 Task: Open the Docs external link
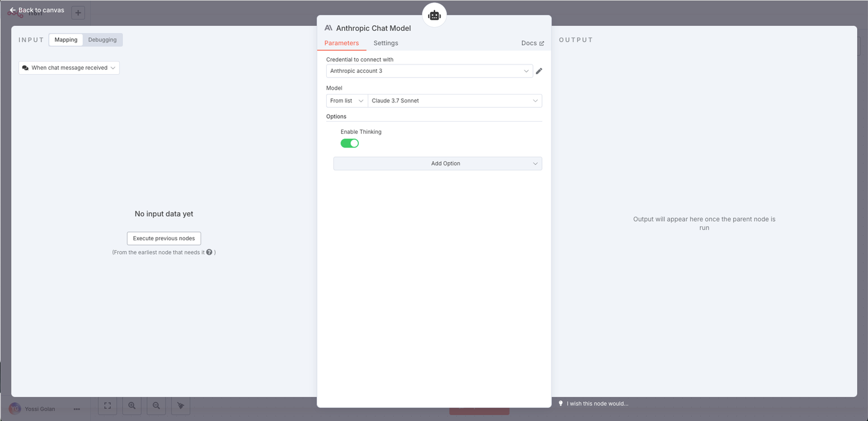pos(533,43)
